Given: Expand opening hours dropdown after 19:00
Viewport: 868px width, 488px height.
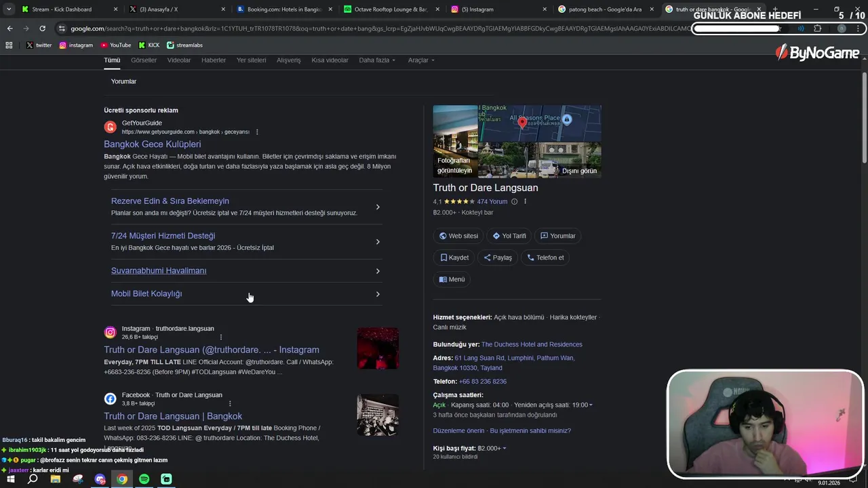Looking at the screenshot, I should [591, 405].
